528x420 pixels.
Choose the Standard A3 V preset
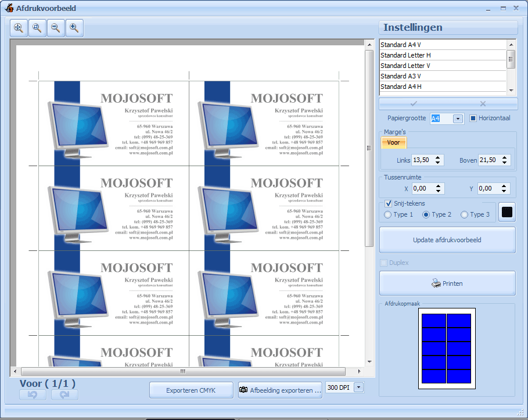tap(443, 76)
